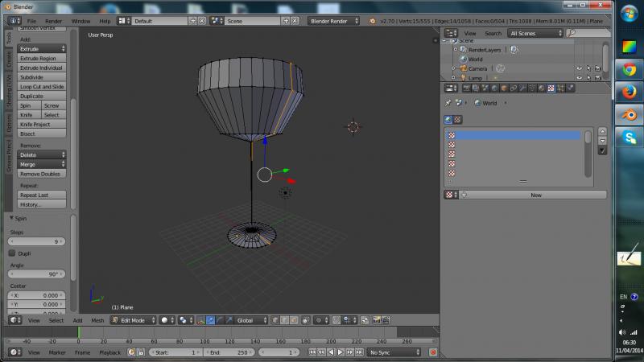The width and height of the screenshot is (644, 362).
Task: Click the Chrome icon in the taskbar
Action: pyautogui.click(x=628, y=70)
